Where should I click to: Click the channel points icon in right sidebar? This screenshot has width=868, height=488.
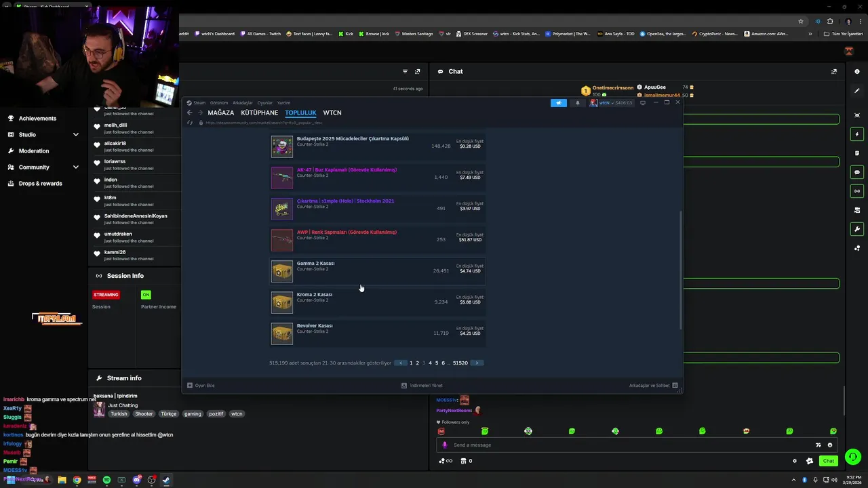pyautogui.click(x=857, y=248)
